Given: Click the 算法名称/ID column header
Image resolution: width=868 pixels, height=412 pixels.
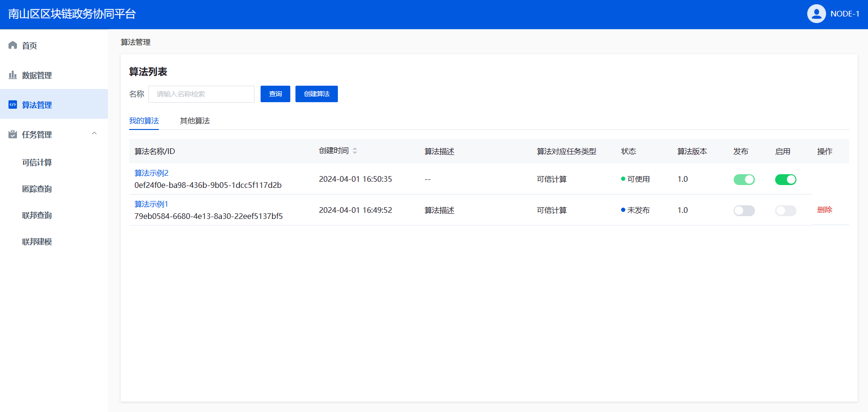Looking at the screenshot, I should point(155,151).
